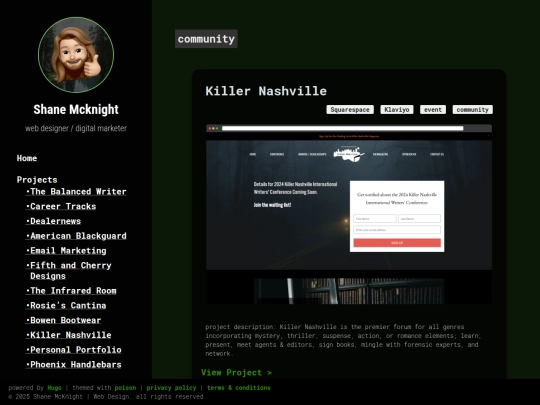This screenshot has width=540, height=405.
Task: Click the Killer Nashville website screenshot thumbnail
Action: [349, 214]
